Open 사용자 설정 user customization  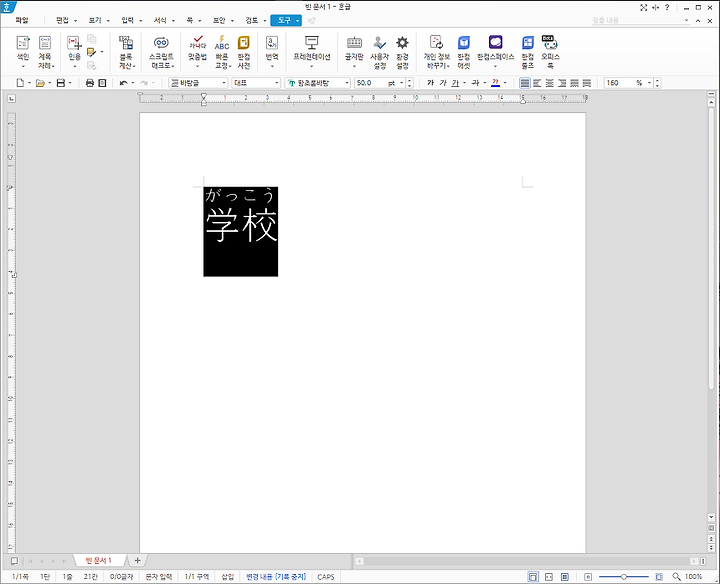[379, 51]
